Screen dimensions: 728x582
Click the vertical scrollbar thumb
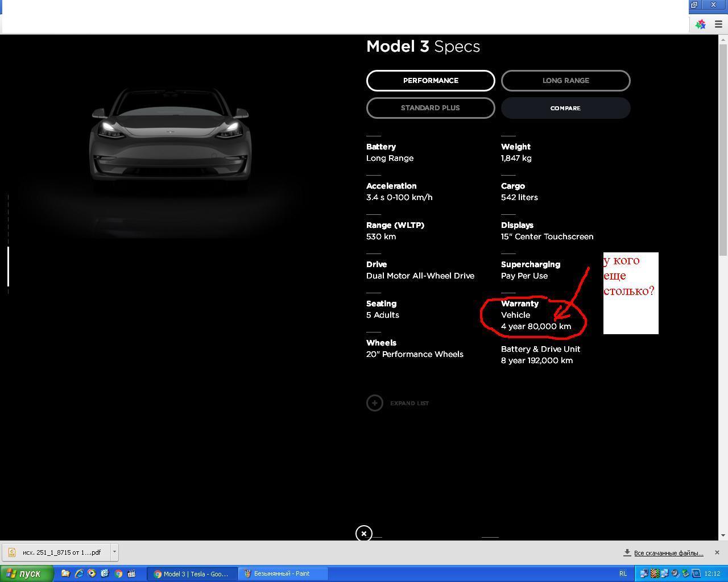pyautogui.click(x=723, y=149)
